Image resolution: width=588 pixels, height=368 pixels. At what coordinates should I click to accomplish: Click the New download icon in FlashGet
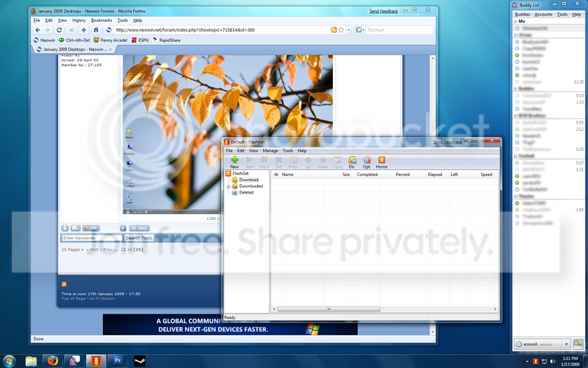coord(234,162)
